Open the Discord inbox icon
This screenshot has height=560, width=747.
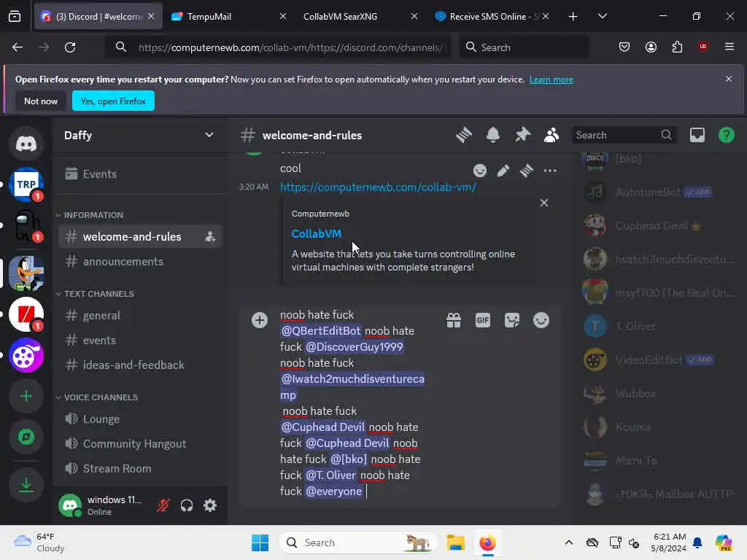point(697,135)
